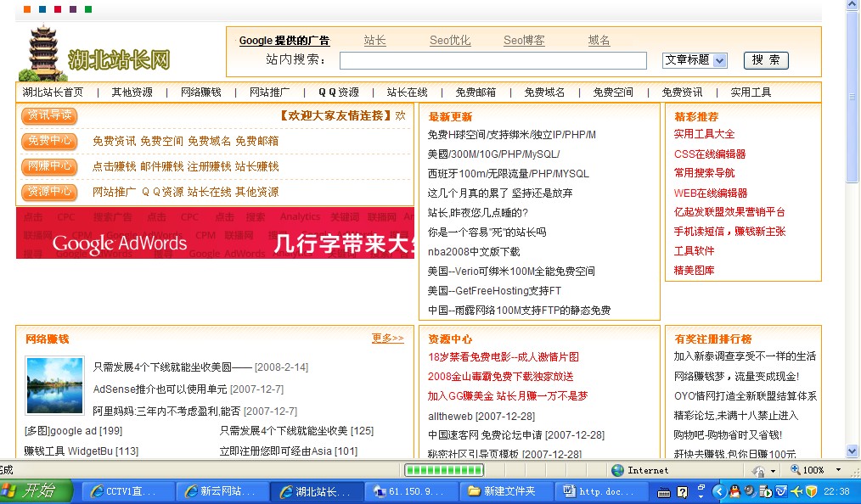
Task: Open 站长在线 navigation item
Action: coord(407,92)
